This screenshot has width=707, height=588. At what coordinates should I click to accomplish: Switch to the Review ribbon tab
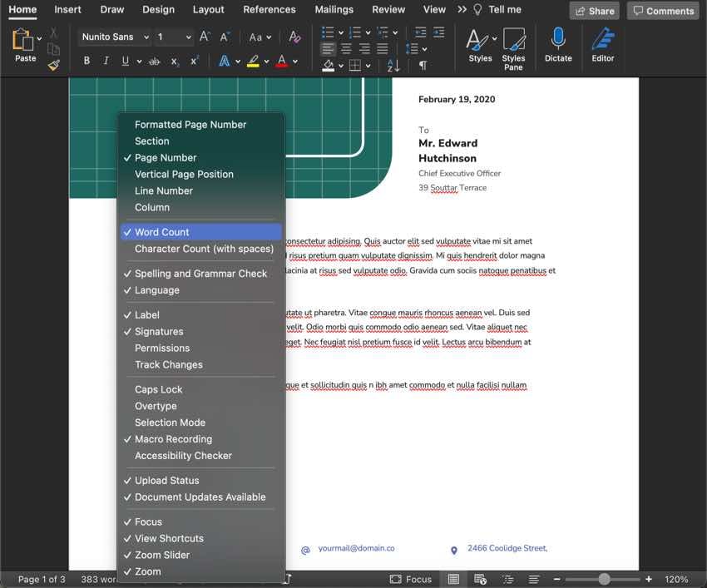(x=388, y=9)
